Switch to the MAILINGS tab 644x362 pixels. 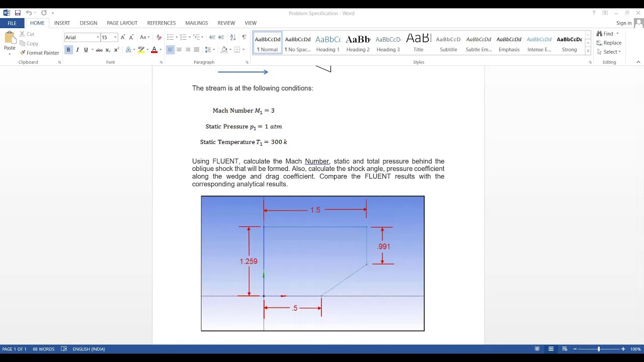tap(196, 23)
